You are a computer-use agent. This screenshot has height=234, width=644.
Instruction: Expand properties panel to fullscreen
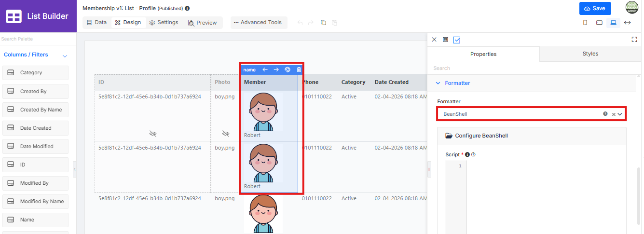634,40
